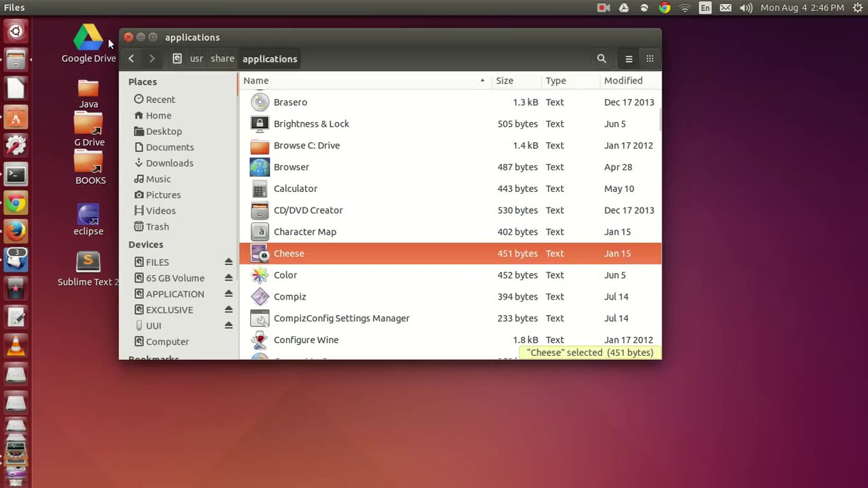Click the Calculator application icon
Viewport: 868px width, 488px height.
260,188
